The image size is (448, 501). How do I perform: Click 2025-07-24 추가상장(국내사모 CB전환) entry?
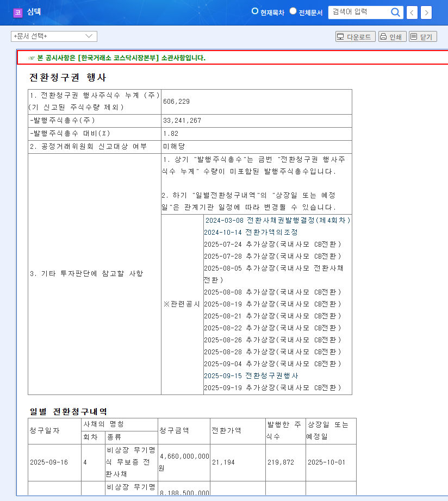pyautogui.click(x=272, y=245)
